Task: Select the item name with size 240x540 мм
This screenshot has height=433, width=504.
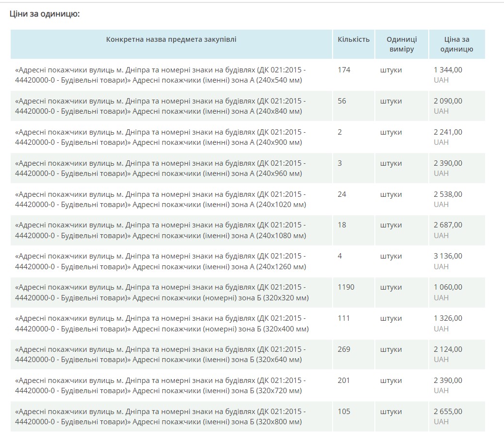Action: (161, 75)
